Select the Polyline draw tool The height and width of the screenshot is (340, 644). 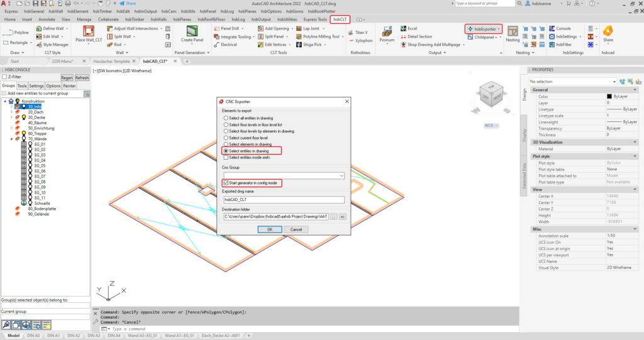[16, 33]
